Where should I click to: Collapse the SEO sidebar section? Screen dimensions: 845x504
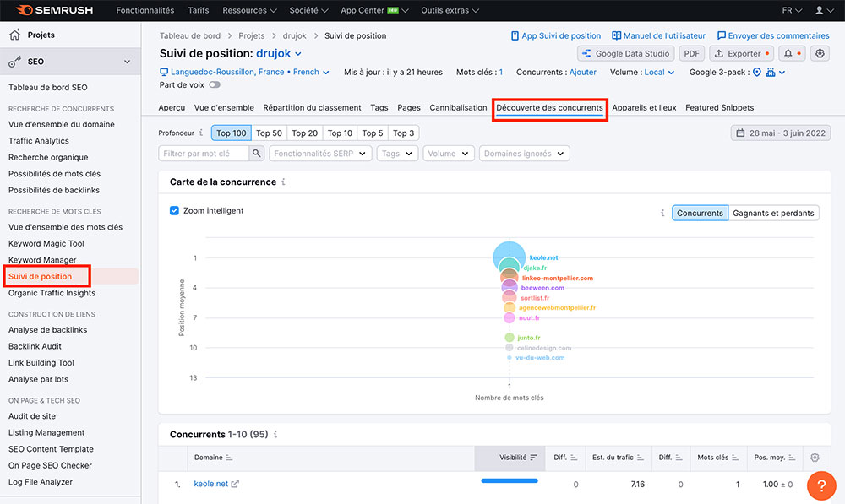click(x=128, y=62)
